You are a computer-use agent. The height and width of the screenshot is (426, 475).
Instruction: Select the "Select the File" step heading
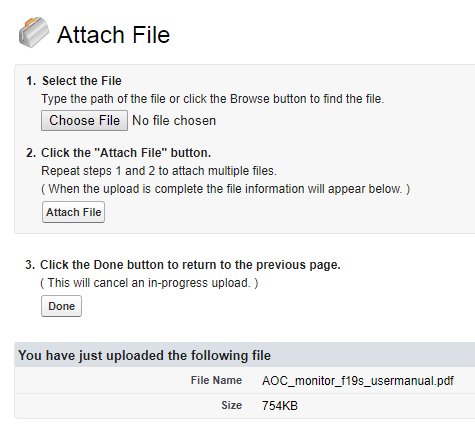pyautogui.click(x=82, y=81)
